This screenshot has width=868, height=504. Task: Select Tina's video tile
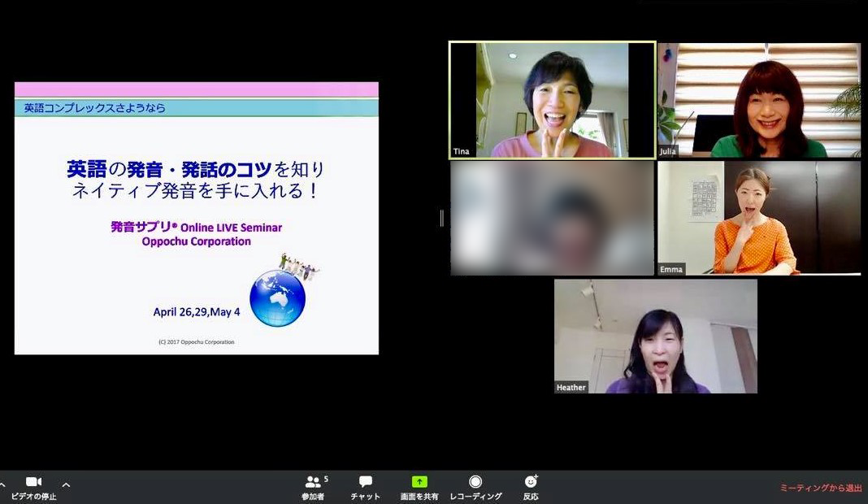pyautogui.click(x=553, y=100)
